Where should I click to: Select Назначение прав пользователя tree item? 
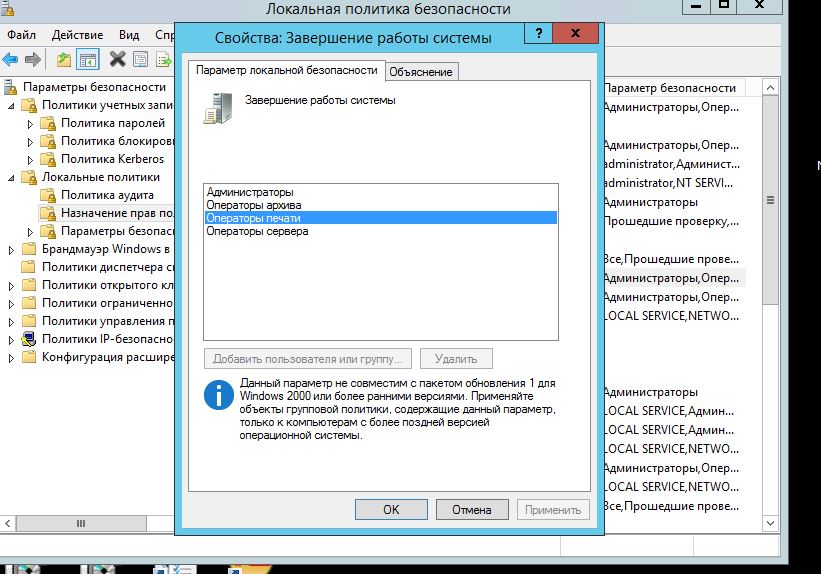tap(117, 213)
